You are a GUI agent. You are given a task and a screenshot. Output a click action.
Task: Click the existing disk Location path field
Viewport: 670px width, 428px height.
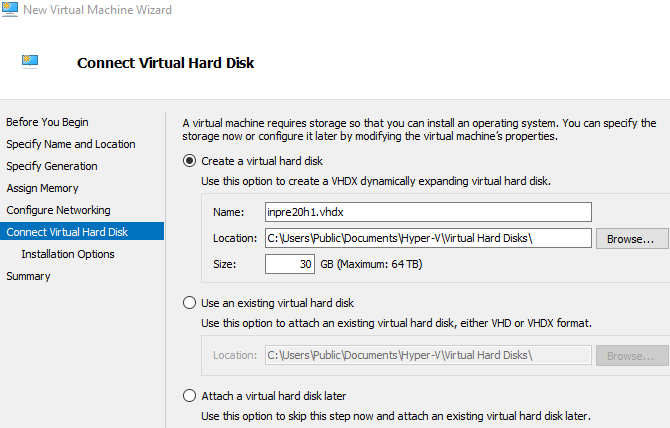[x=428, y=355]
